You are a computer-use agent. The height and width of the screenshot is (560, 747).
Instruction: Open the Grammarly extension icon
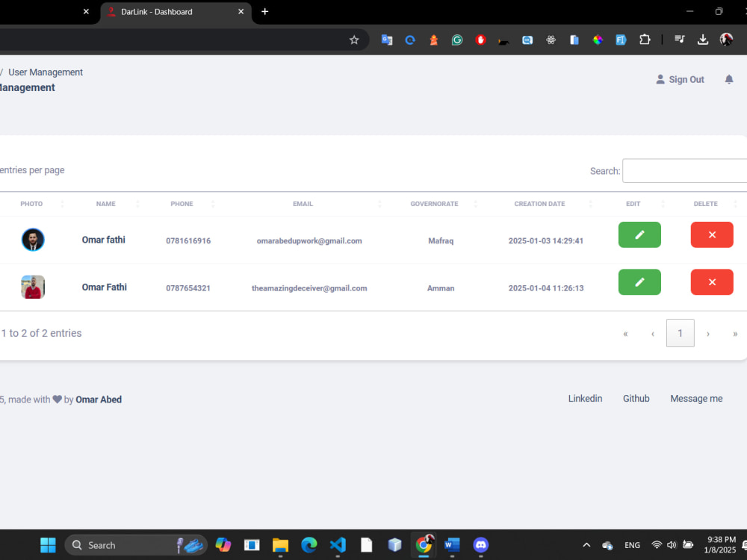[457, 40]
